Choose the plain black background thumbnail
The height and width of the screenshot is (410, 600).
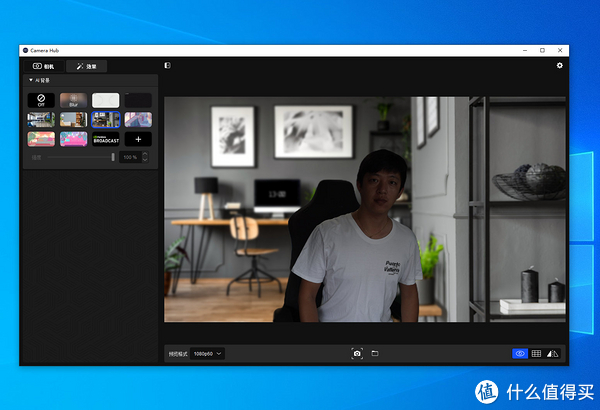click(x=138, y=100)
